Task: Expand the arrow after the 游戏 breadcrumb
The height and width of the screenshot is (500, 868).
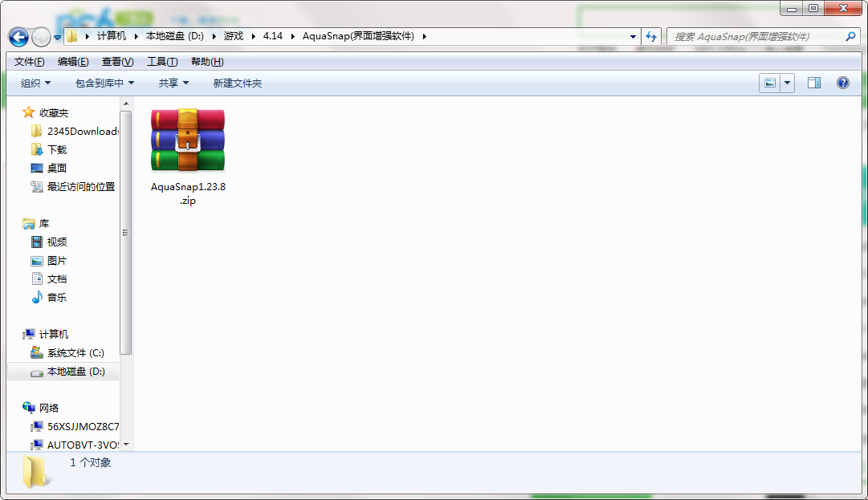Action: pyautogui.click(x=254, y=36)
